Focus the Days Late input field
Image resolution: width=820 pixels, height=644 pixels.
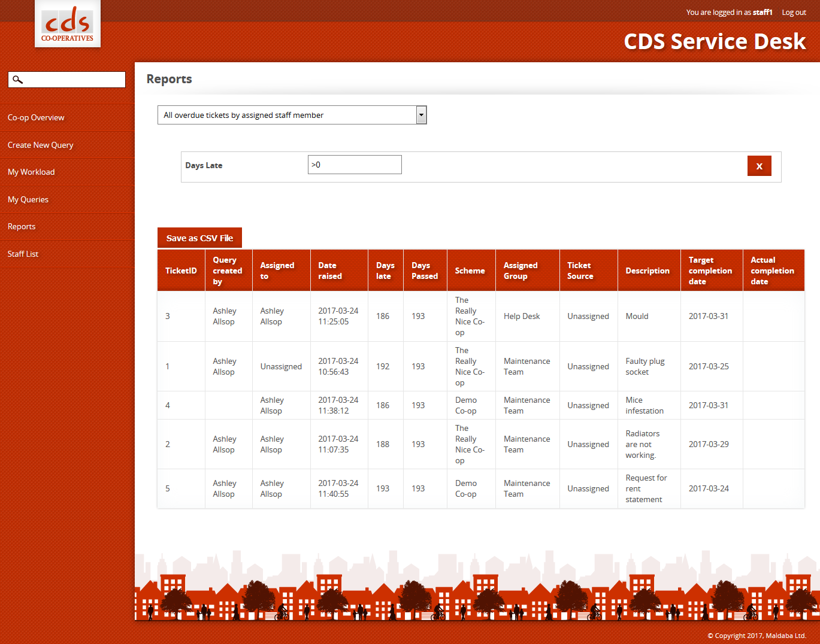point(355,165)
